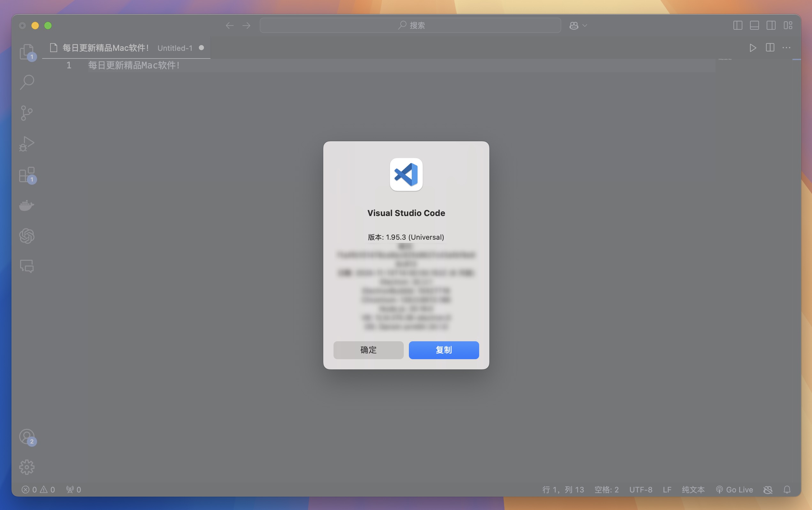Close the unsaved Untitled-1 tab dot
This screenshot has width=812, height=510.
pyautogui.click(x=201, y=48)
